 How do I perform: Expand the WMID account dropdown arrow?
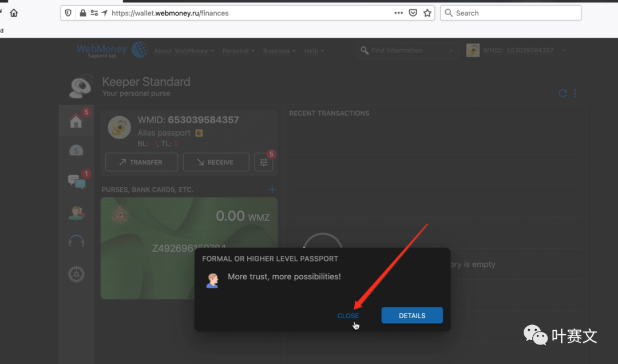564,51
